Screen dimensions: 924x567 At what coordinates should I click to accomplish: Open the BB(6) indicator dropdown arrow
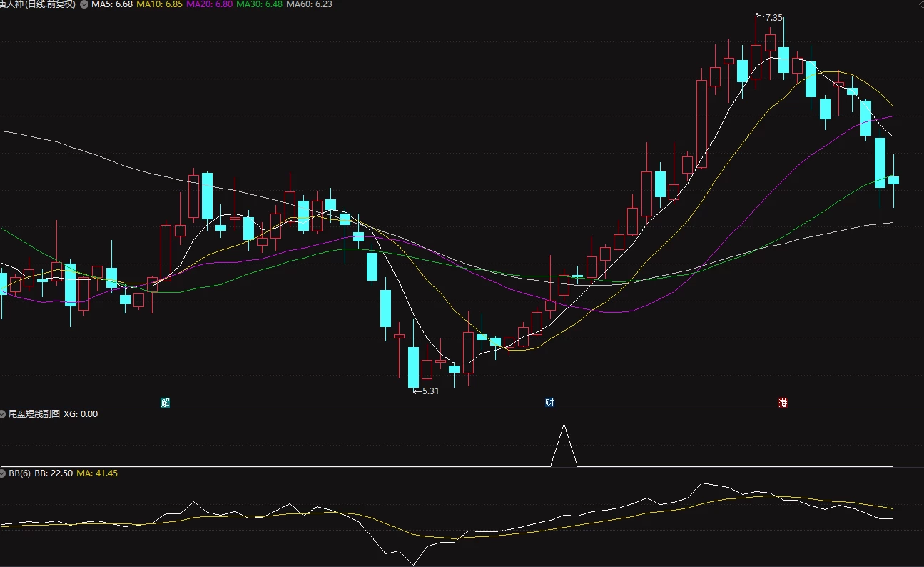(x=3, y=473)
